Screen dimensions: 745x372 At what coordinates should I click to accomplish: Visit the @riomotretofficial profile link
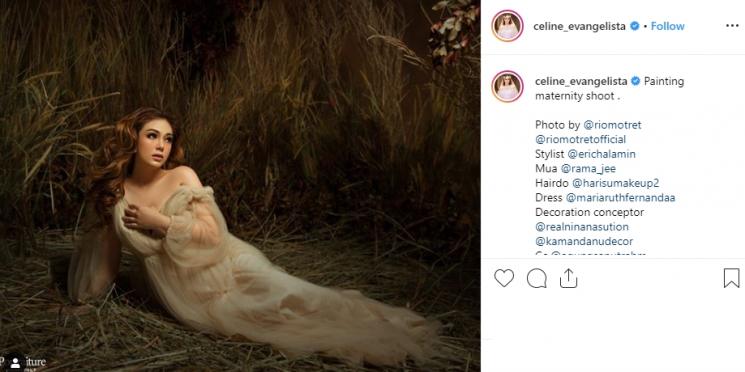click(x=581, y=140)
